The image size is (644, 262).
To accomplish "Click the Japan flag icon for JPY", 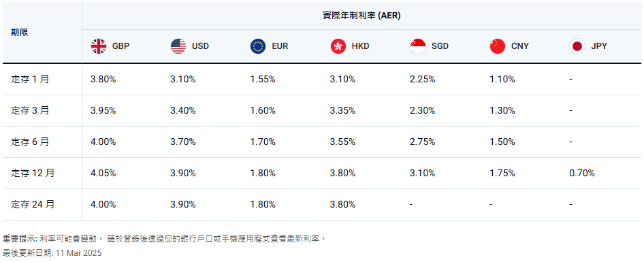I will coord(577,46).
